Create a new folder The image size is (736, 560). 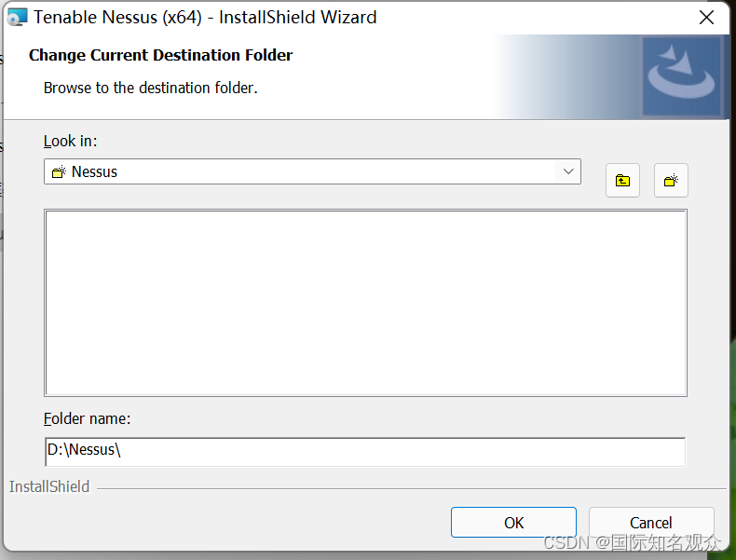671,180
